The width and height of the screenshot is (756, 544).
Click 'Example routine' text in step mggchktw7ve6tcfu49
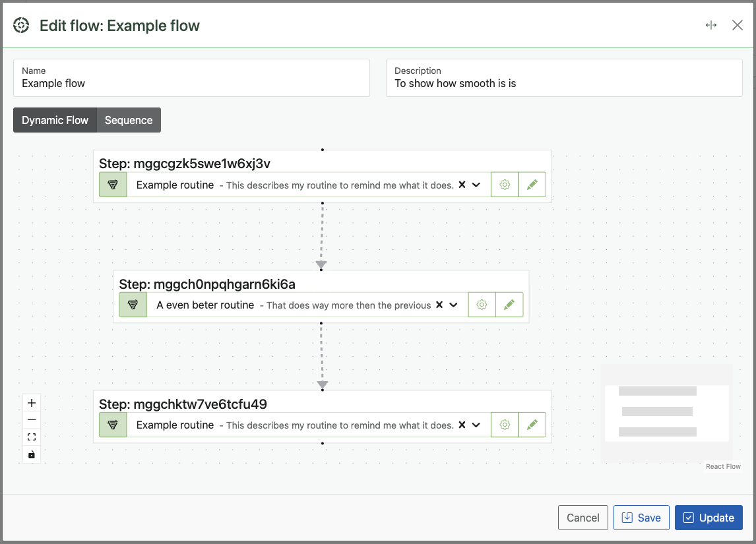pos(175,425)
